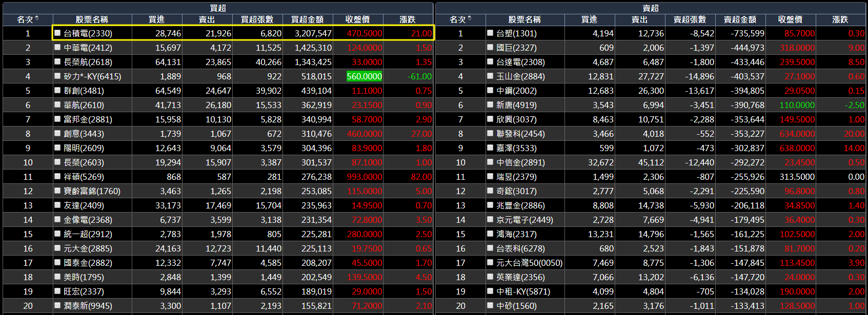Click the 3,207,547 買超金額 value
Viewport: 868px width, 315px height.
point(313,33)
